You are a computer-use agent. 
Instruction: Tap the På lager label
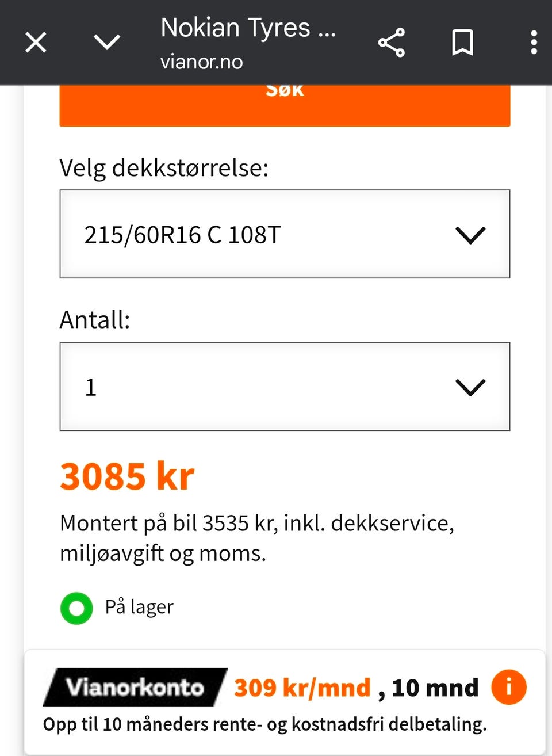139,607
